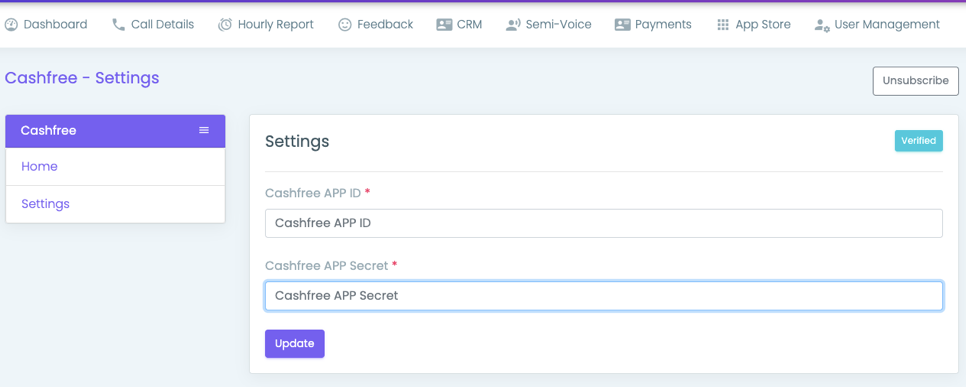The image size is (966, 387).
Task: Click the Update button
Action: 294,344
